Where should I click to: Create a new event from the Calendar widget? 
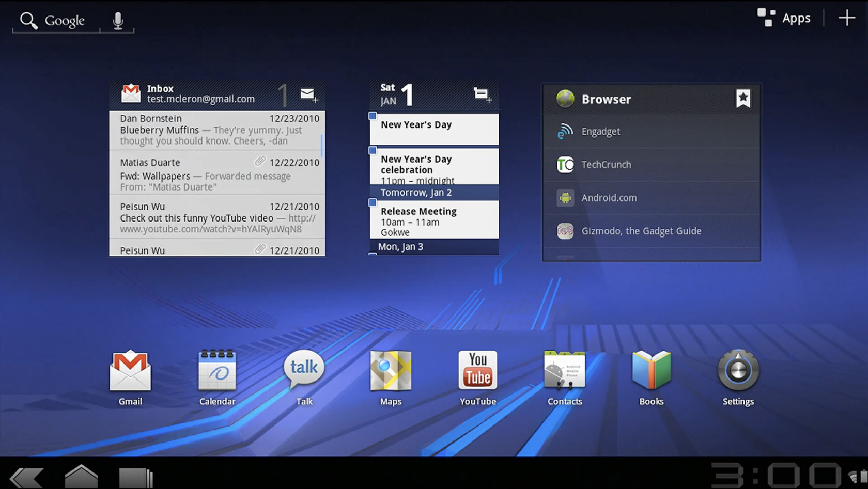(481, 94)
